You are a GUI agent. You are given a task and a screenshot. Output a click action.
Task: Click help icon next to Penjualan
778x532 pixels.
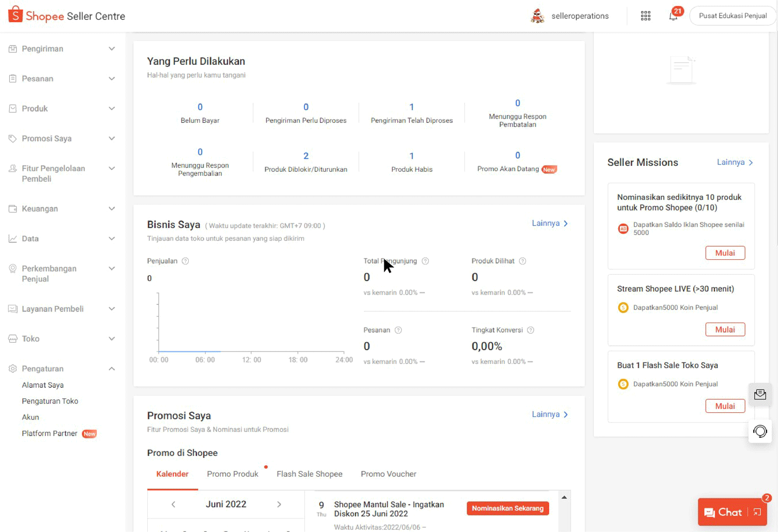click(x=185, y=261)
